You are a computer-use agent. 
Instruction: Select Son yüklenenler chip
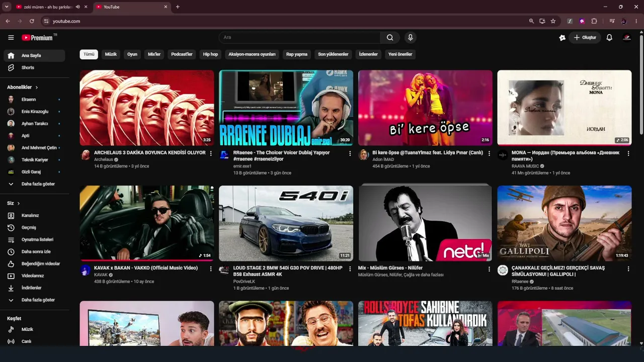[x=333, y=54]
